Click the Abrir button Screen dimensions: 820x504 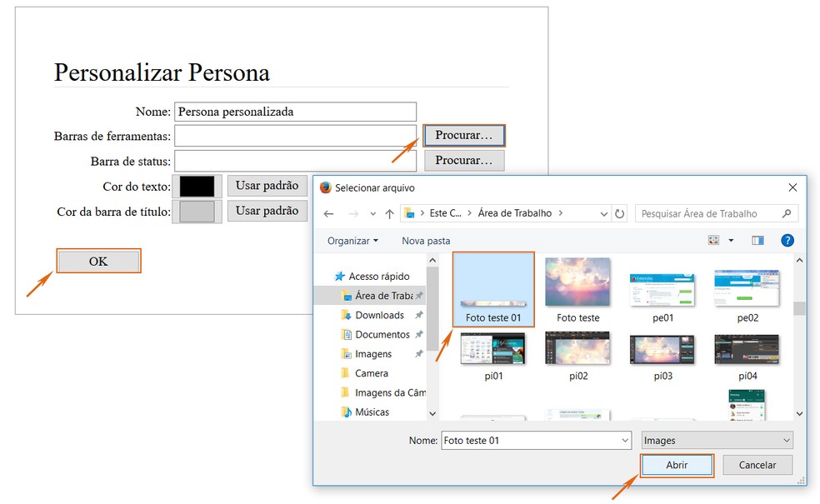pos(677,465)
